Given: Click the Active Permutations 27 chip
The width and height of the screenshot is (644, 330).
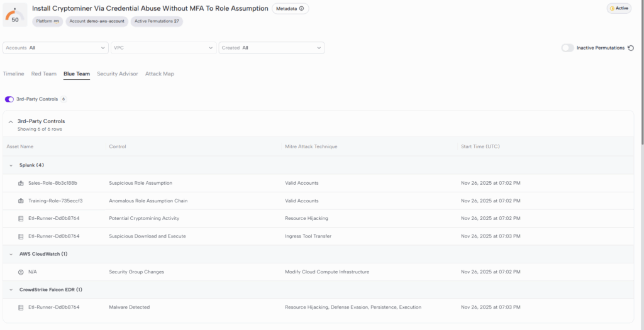Looking at the screenshot, I should [x=157, y=21].
